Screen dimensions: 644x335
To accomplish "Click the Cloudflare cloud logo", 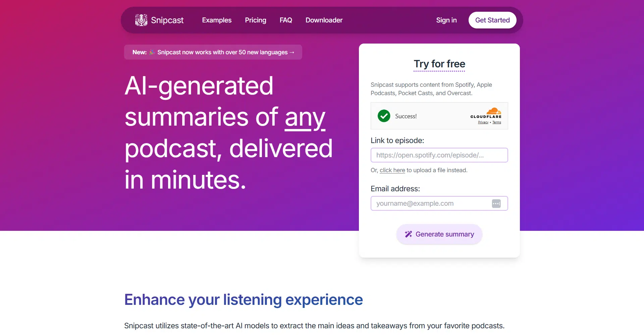I will point(494,111).
